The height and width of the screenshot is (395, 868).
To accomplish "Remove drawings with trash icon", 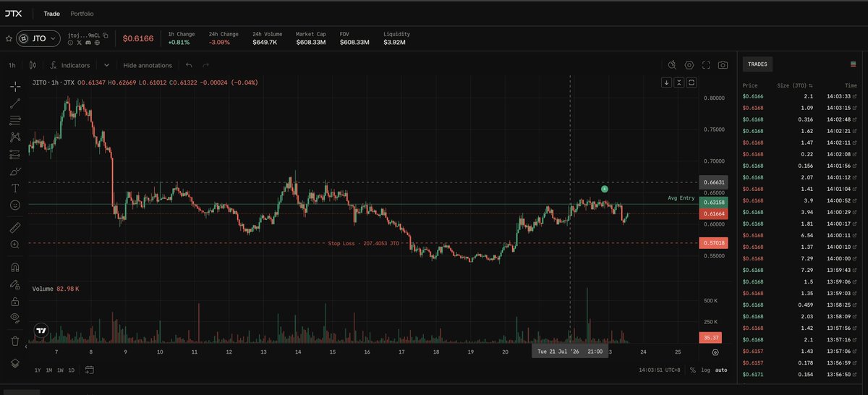I will pos(15,340).
